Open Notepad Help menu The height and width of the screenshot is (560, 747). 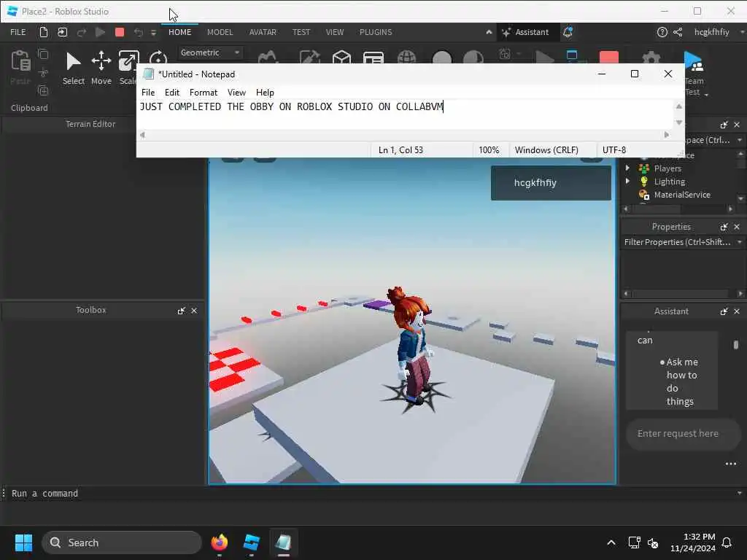pyautogui.click(x=265, y=93)
